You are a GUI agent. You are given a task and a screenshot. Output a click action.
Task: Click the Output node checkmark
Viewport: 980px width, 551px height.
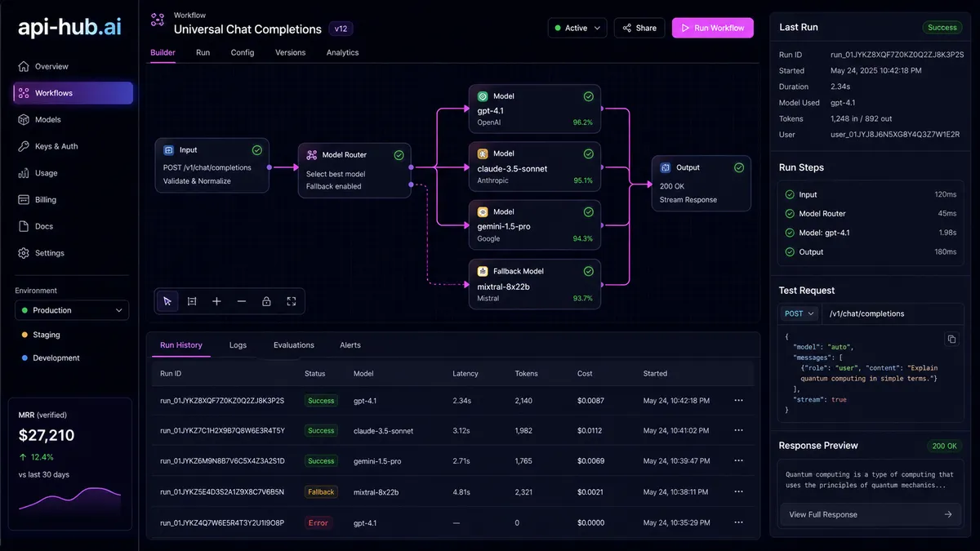(739, 167)
